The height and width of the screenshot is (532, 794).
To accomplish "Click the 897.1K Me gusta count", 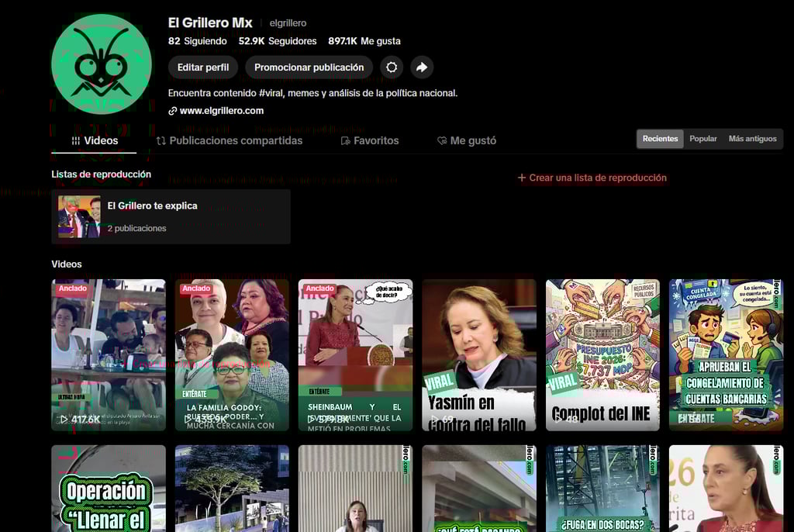I will 364,41.
